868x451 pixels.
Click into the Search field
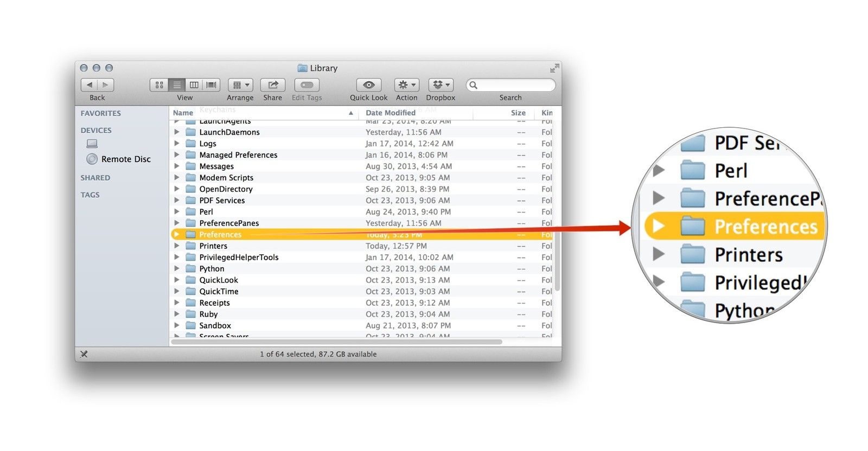(x=515, y=85)
